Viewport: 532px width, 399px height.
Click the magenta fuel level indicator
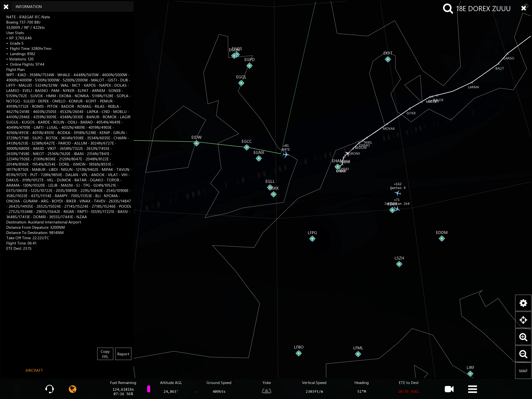149,389
